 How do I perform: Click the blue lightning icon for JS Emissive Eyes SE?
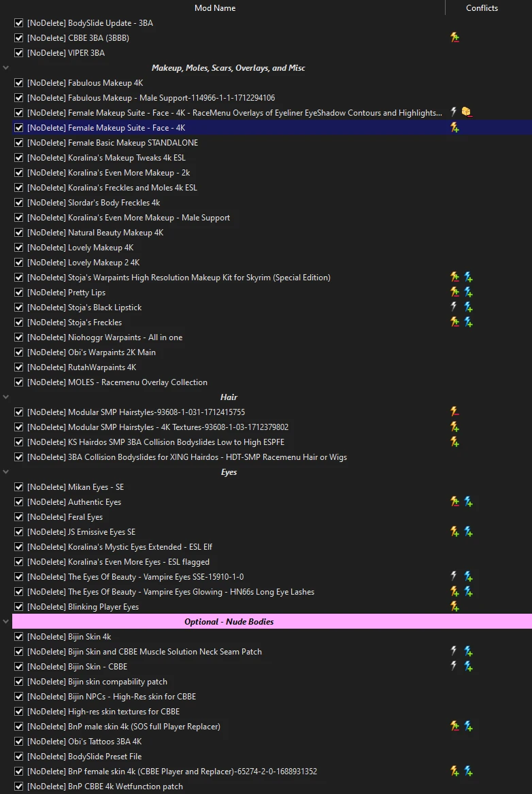(x=468, y=531)
